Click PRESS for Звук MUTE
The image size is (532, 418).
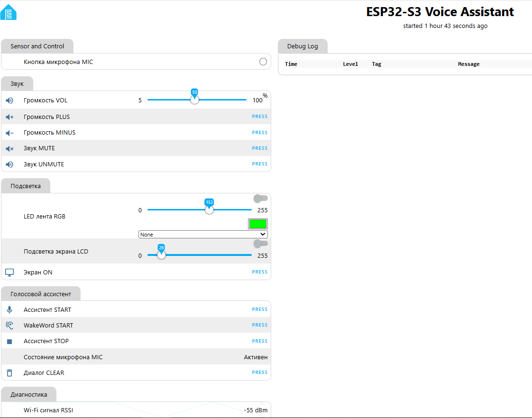[259, 148]
